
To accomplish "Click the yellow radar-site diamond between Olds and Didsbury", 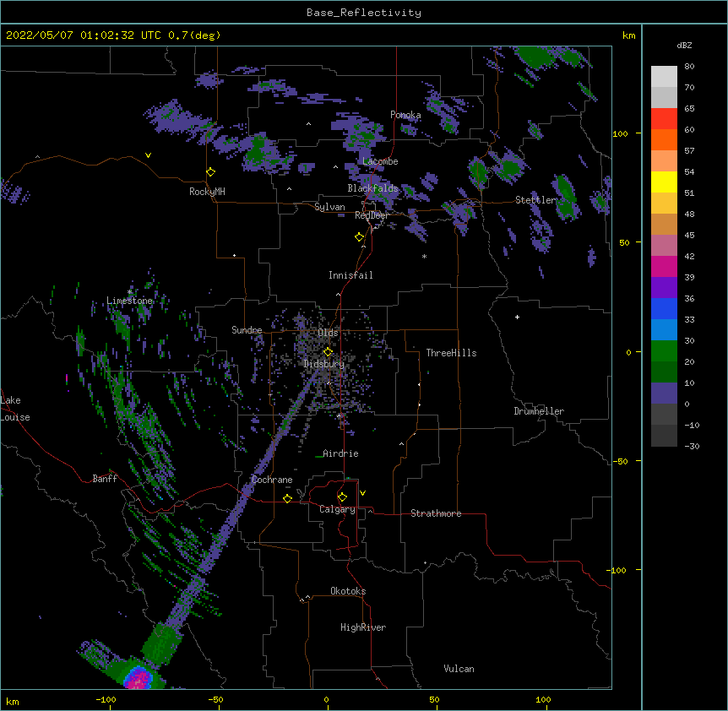I will pos(328,352).
